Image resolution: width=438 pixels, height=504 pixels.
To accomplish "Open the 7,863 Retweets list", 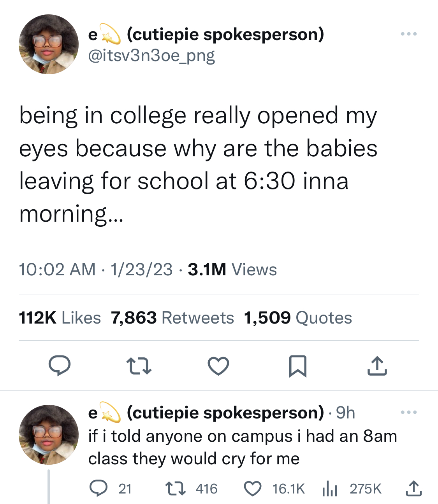I will pos(172,318).
